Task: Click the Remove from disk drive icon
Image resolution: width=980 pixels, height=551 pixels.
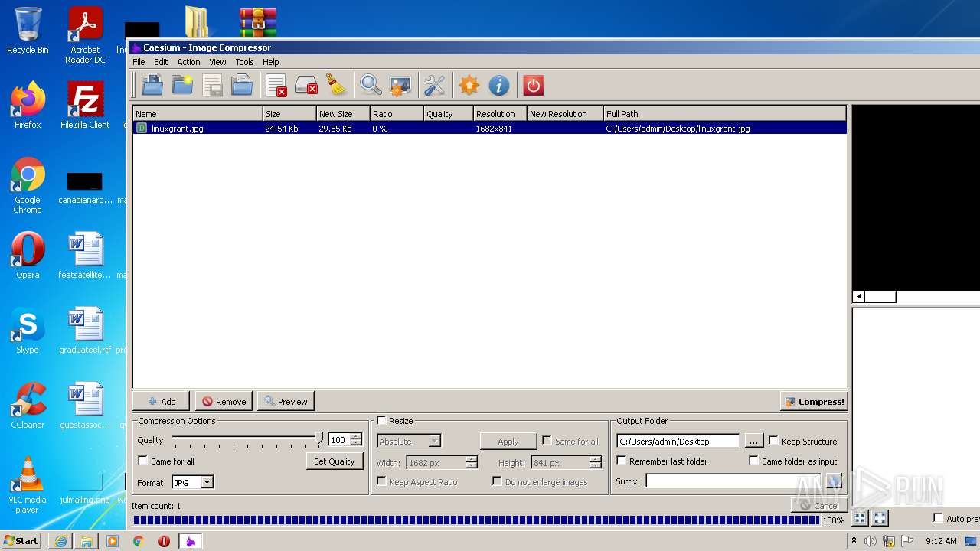Action: [x=306, y=85]
